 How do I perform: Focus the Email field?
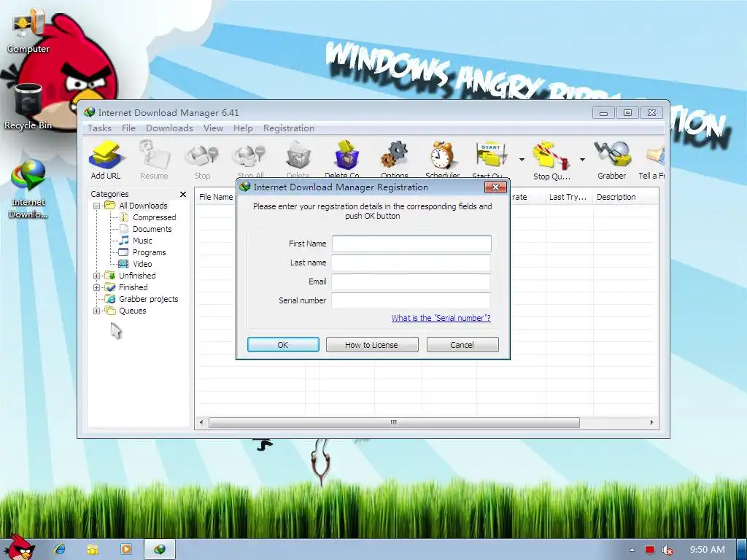pyautogui.click(x=411, y=282)
